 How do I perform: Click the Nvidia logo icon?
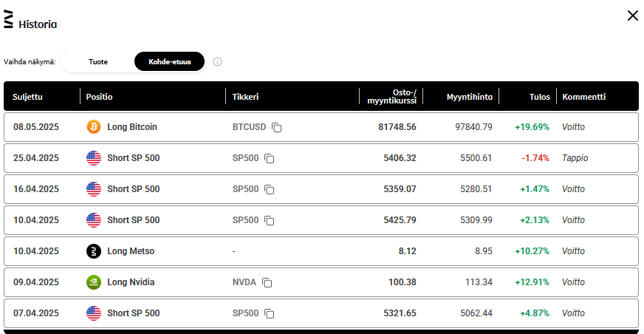tap(93, 282)
